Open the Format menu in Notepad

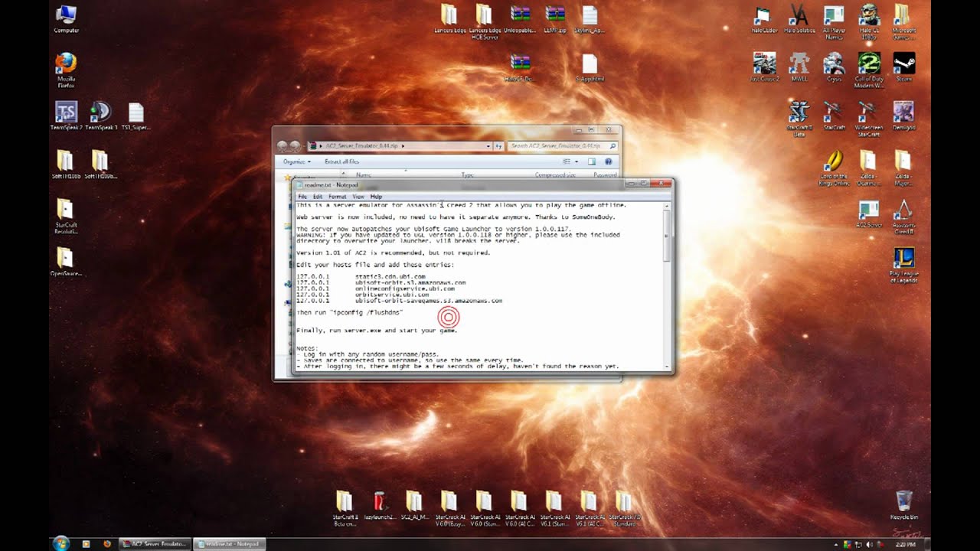[x=338, y=197]
